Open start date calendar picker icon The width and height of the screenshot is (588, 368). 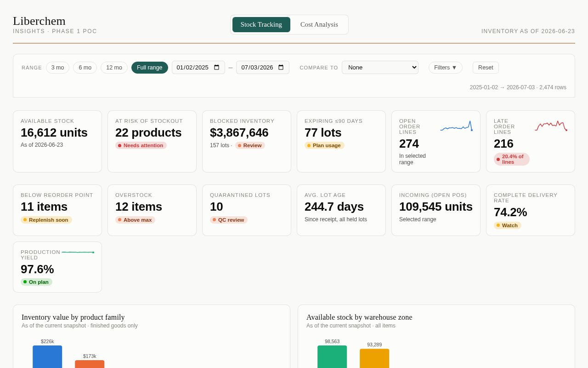217,68
